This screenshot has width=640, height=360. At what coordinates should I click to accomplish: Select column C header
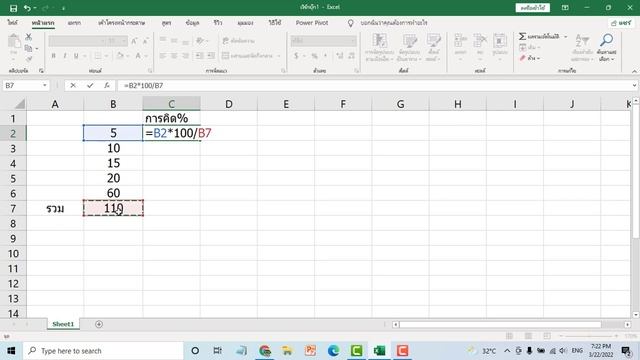coord(171,104)
